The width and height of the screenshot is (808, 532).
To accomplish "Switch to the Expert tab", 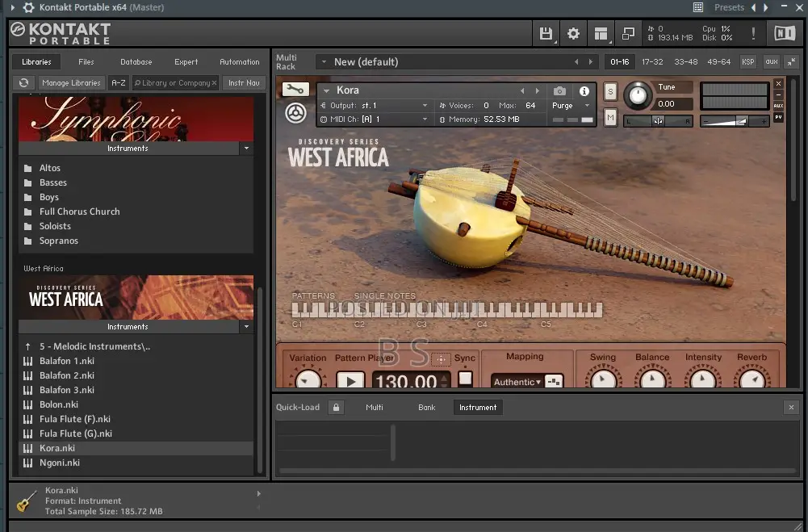I will point(186,62).
